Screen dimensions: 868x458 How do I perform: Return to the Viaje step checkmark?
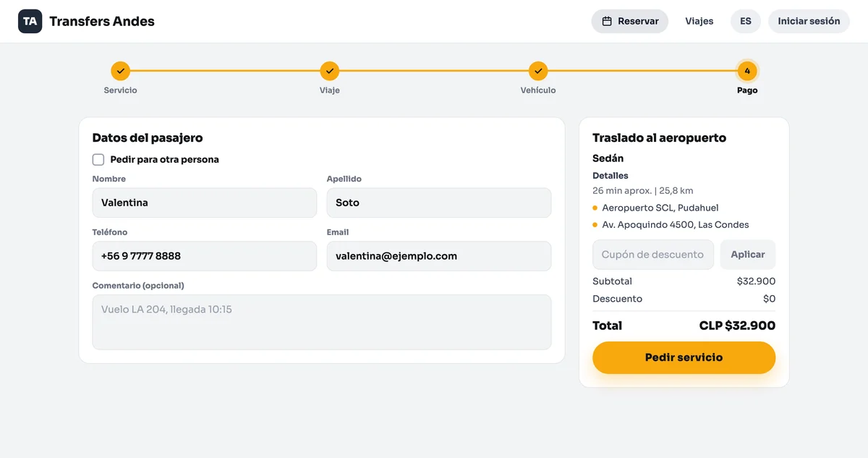pos(330,71)
